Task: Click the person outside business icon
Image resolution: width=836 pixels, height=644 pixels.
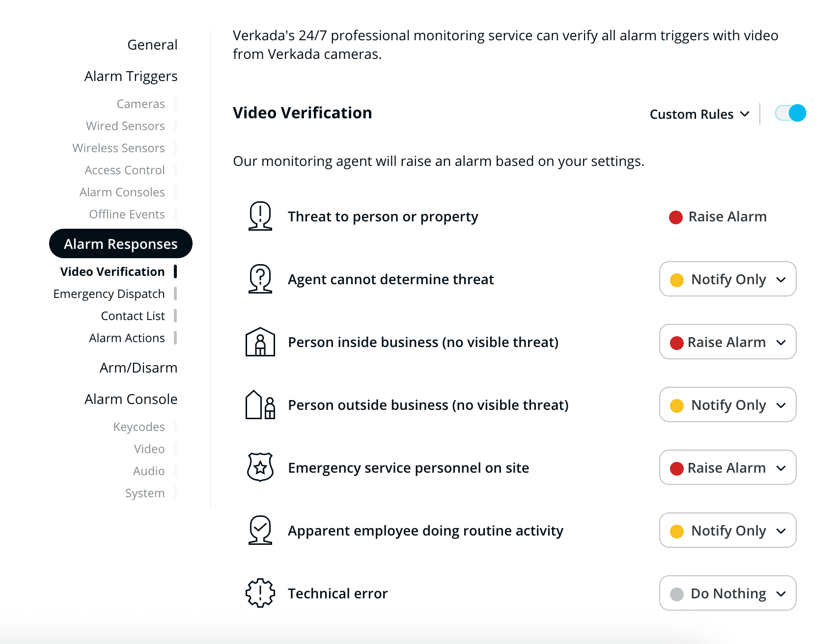Action: coord(260,405)
